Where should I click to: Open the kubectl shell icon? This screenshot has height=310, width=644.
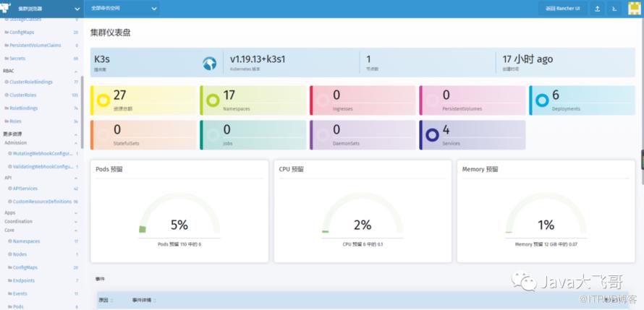point(614,9)
